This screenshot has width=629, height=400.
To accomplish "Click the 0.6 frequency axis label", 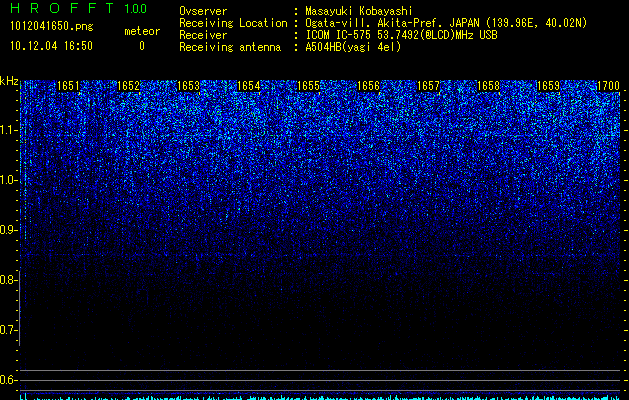I will (x=8, y=380).
